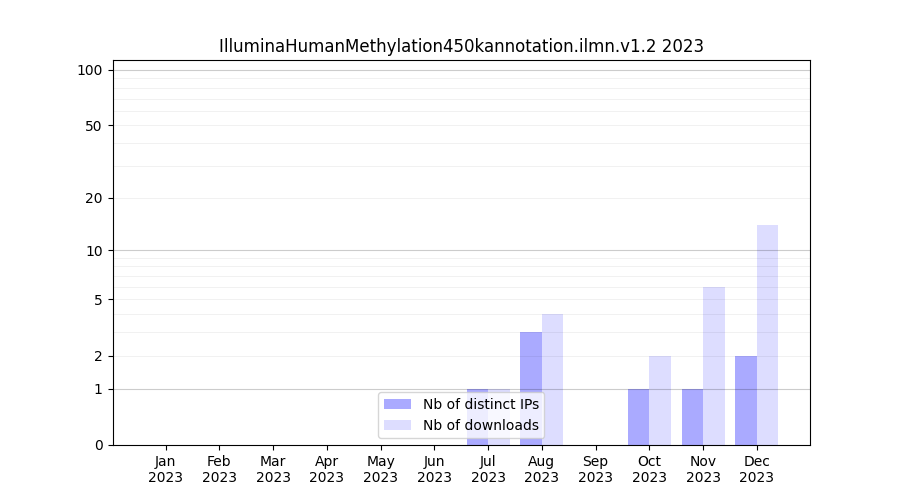
Task: Click the '20' y-axis tick label
Action: pyautogui.click(x=94, y=198)
